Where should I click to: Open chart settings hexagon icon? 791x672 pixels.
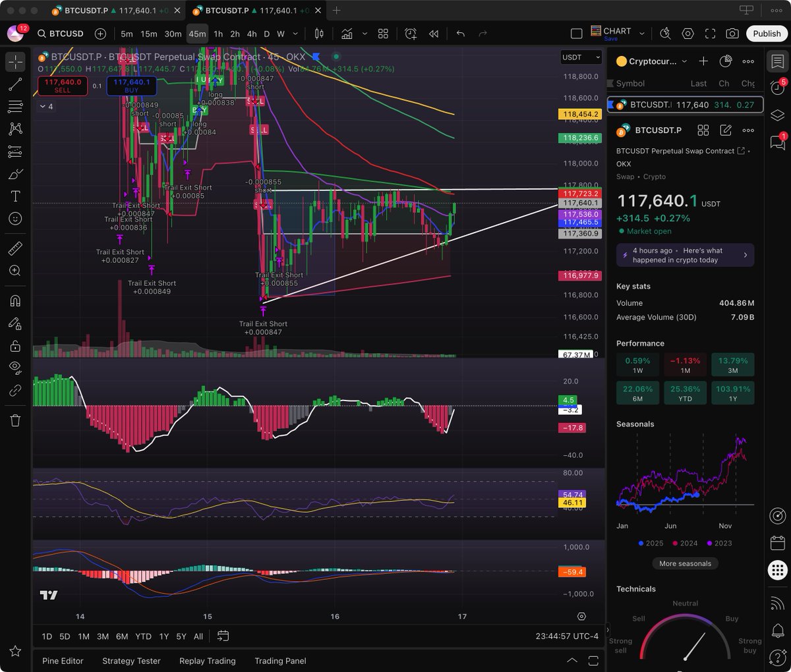(x=688, y=34)
